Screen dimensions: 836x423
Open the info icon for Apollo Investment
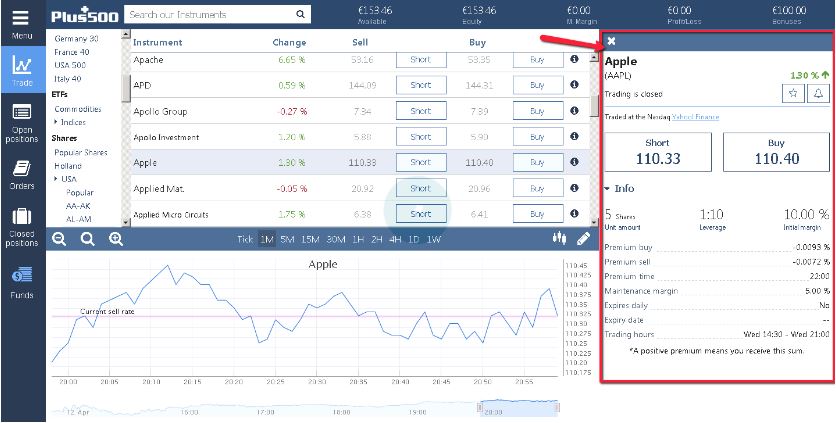click(x=574, y=137)
